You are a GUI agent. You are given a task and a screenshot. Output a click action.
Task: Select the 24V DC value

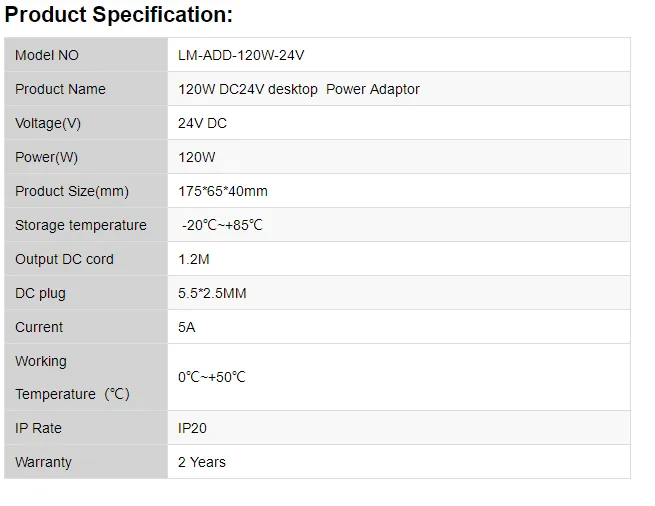[x=203, y=123]
